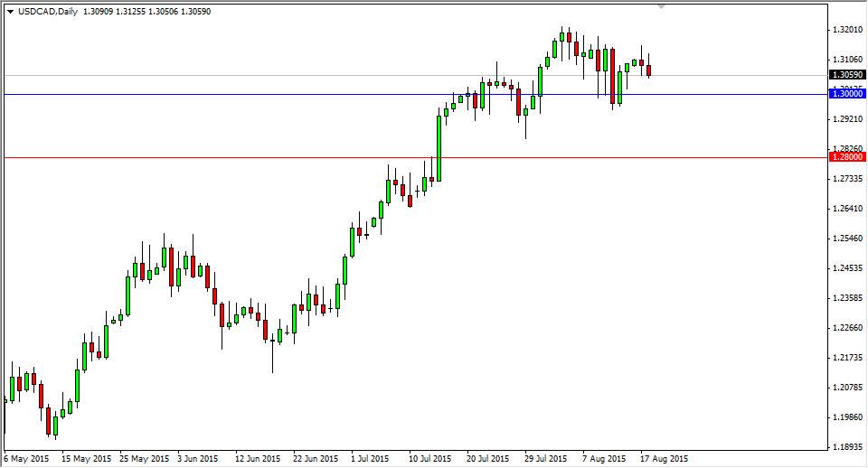Click the 1.18935 price axis value
868x468 pixels.
point(847,446)
